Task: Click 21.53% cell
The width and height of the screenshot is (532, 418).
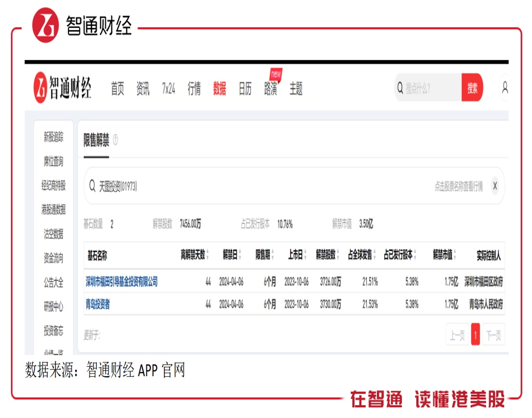Action: point(370,304)
